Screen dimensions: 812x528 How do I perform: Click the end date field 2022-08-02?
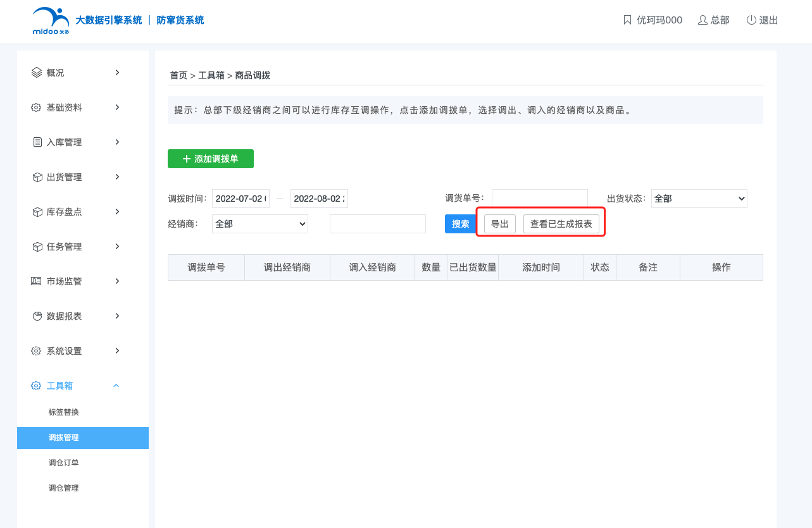319,199
